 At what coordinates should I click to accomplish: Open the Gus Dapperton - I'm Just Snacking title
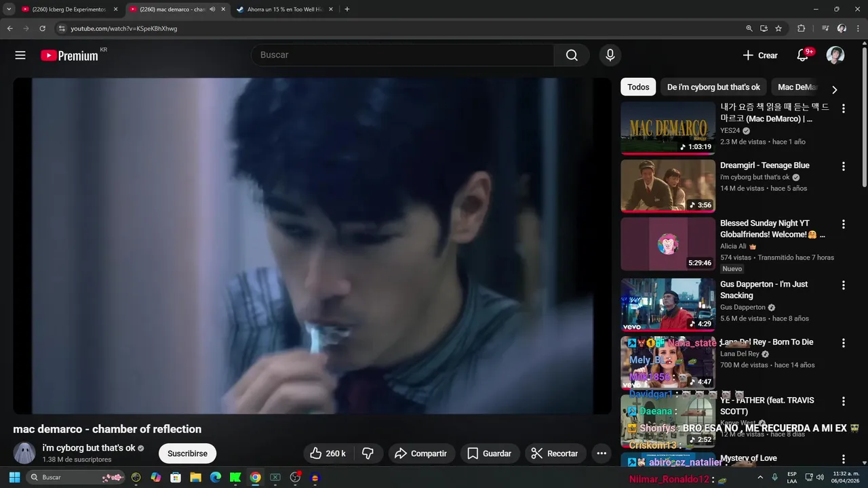point(764,289)
